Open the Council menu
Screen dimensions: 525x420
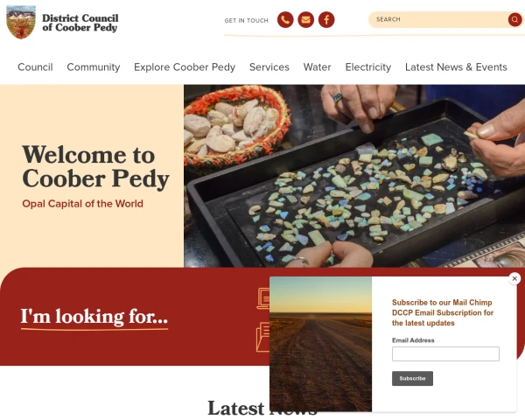click(35, 67)
